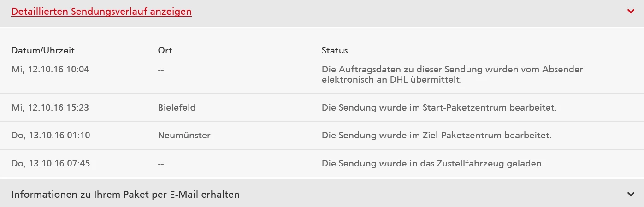This screenshot has height=207, width=644.
Task: Click the empty location dash beside 07:45
Action: coord(161,164)
